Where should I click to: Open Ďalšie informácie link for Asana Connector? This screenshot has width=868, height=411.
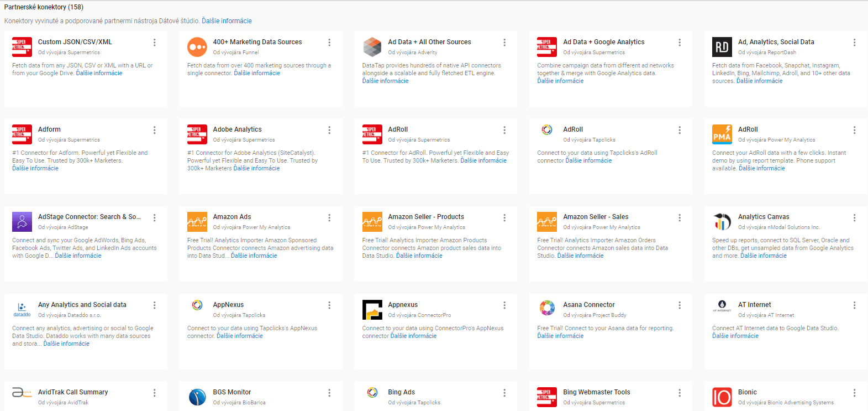pos(560,336)
